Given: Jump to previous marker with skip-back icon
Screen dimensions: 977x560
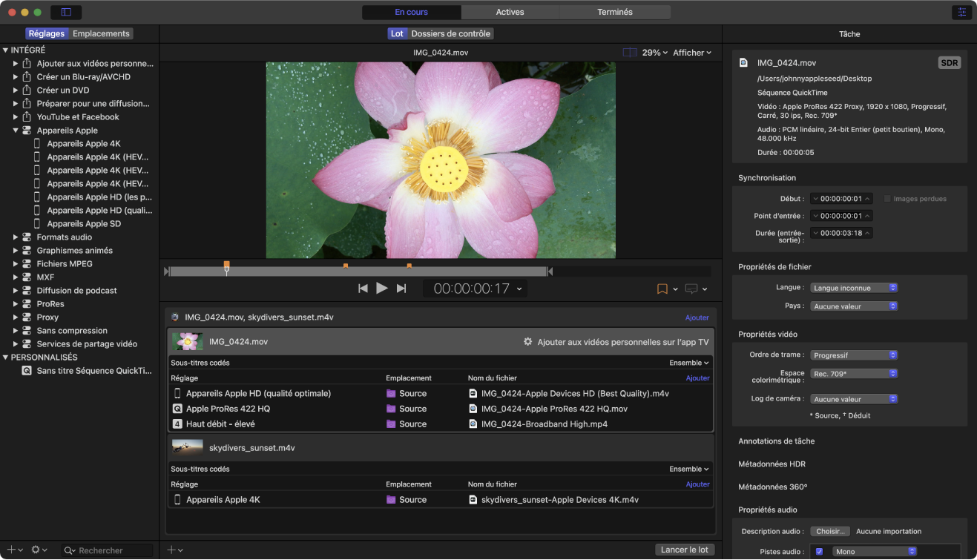Looking at the screenshot, I should 363,289.
